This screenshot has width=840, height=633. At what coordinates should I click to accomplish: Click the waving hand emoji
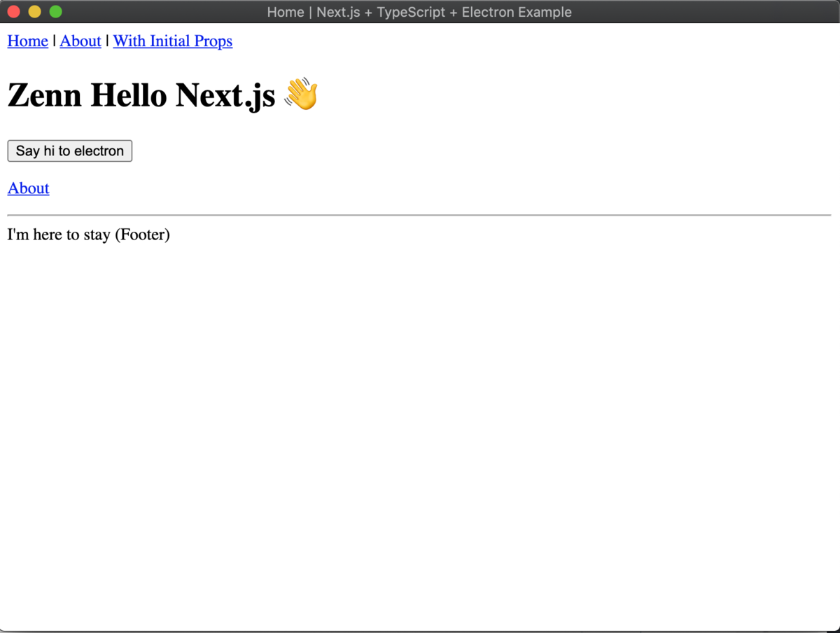click(300, 94)
